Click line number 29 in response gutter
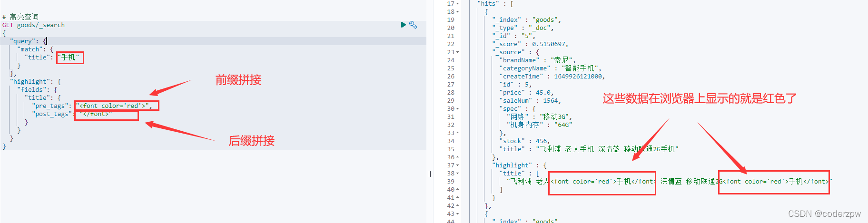The width and height of the screenshot is (868, 223). 451,101
